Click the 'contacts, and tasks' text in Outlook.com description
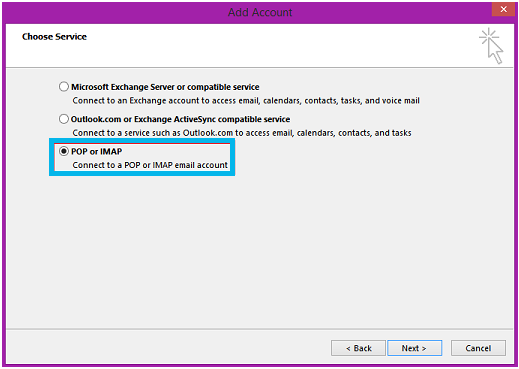 375,133
